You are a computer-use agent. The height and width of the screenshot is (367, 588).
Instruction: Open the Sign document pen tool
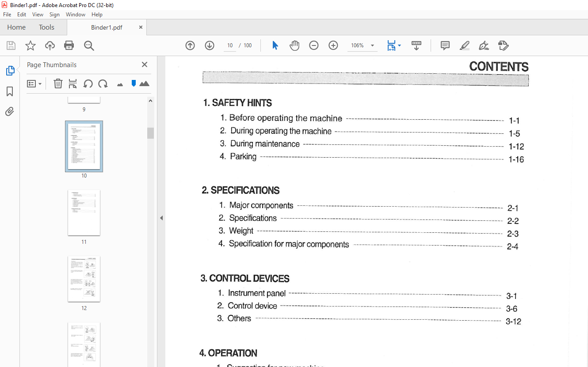click(484, 45)
